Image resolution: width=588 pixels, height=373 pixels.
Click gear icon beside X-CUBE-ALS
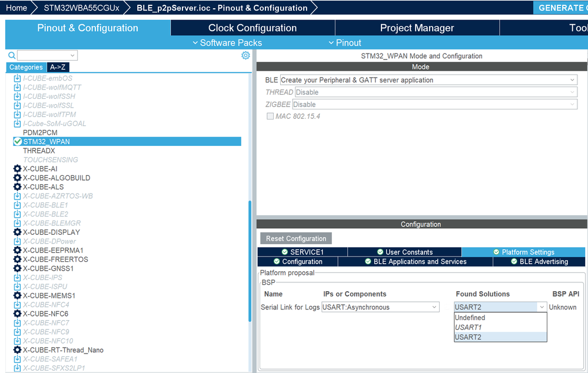pyautogui.click(x=17, y=186)
